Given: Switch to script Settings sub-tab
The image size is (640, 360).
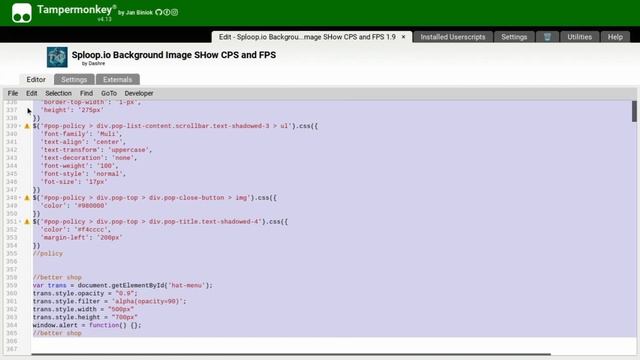Looking at the screenshot, I should [x=74, y=80].
